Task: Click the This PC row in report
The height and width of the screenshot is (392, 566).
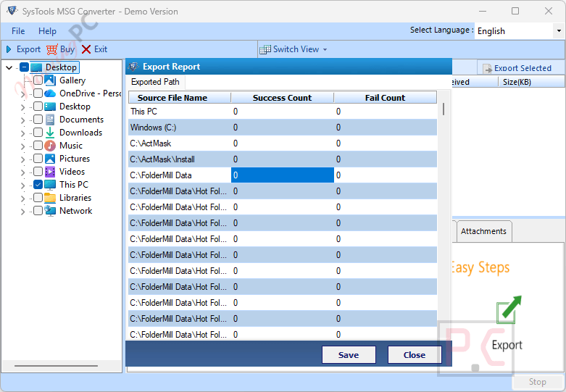Action: (283, 112)
